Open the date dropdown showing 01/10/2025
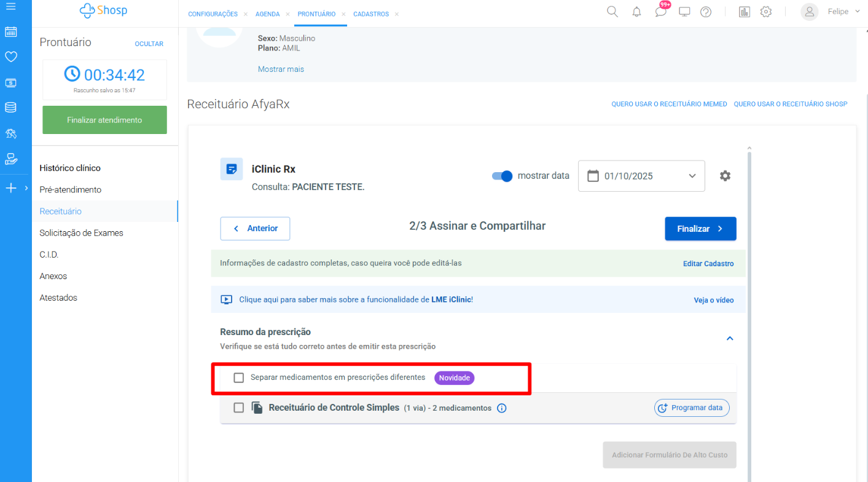The image size is (868, 482). (641, 176)
